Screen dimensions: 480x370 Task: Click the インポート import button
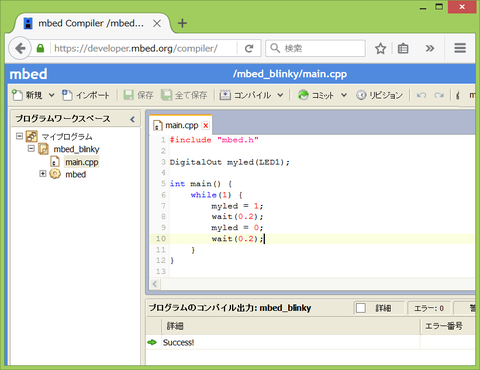point(86,95)
